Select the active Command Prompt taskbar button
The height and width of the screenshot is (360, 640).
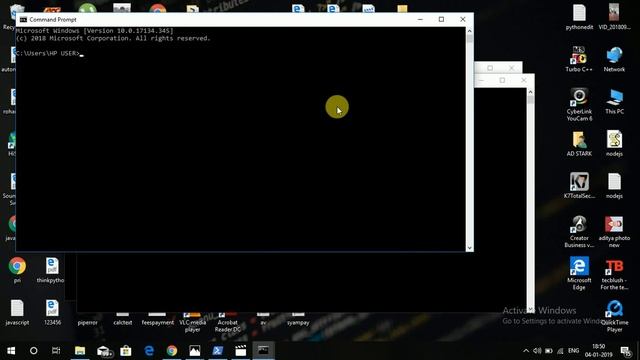[x=264, y=351]
